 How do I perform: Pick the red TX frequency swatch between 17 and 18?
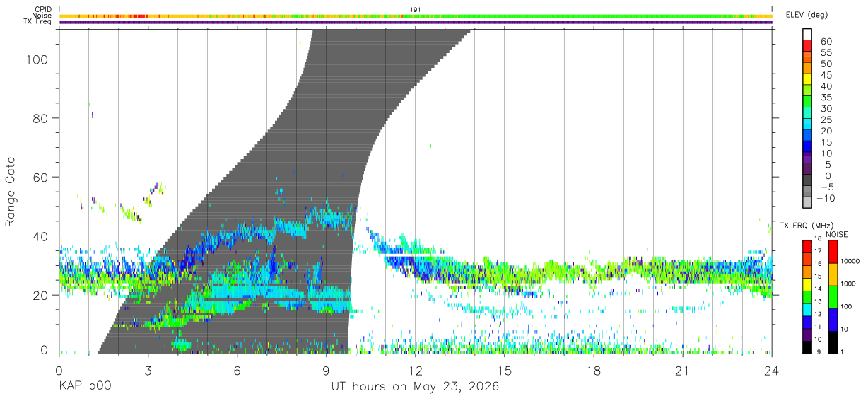click(807, 245)
